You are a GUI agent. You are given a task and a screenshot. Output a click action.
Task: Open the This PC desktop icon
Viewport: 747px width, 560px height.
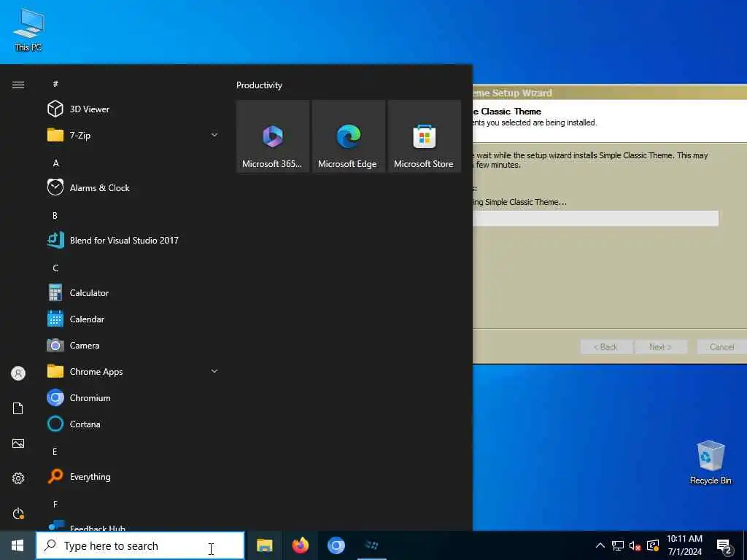[x=28, y=29]
